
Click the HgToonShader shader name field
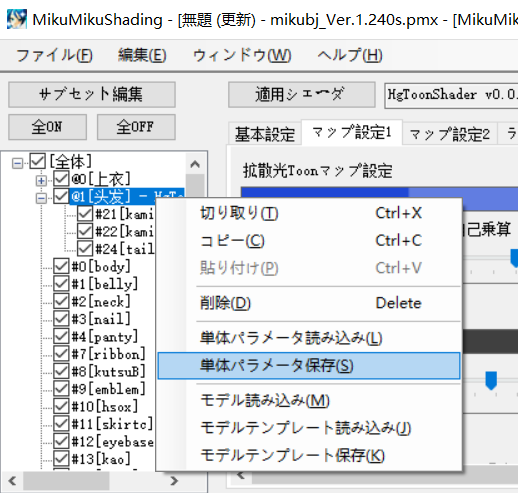[x=451, y=95]
